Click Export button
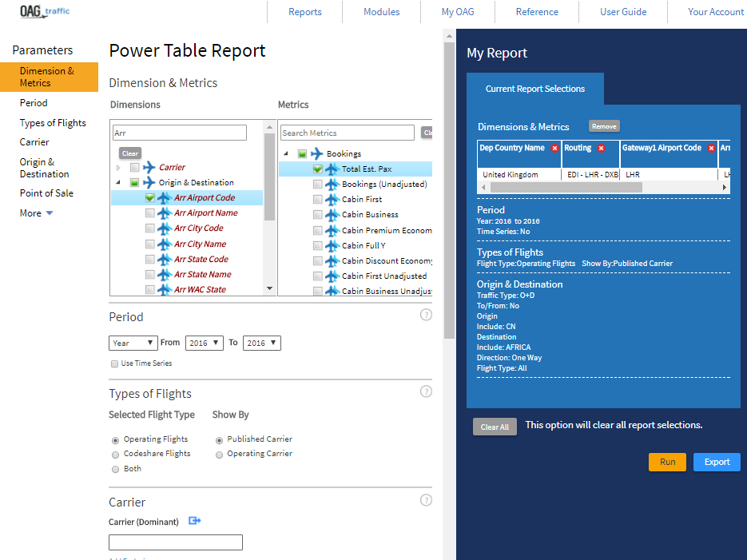The width and height of the screenshot is (747, 560). click(x=717, y=462)
